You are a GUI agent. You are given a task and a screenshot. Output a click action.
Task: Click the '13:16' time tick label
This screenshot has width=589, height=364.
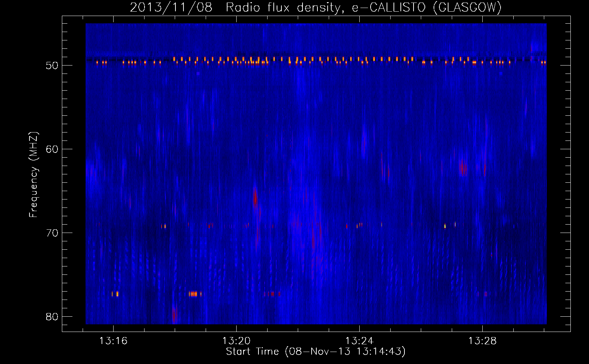[113, 341]
